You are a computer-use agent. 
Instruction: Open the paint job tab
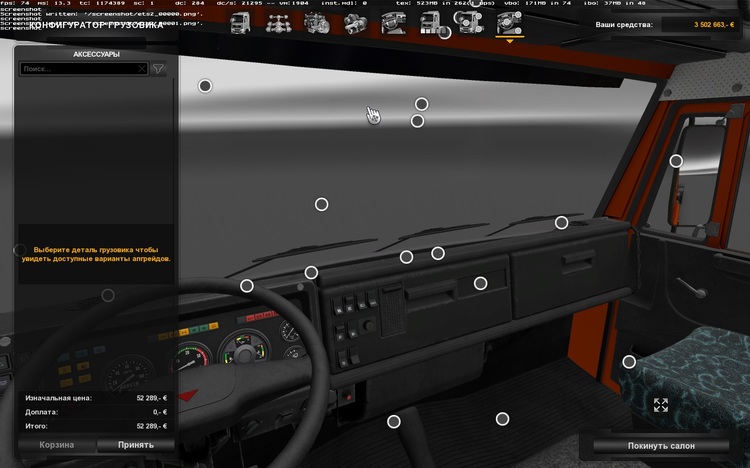(430, 23)
